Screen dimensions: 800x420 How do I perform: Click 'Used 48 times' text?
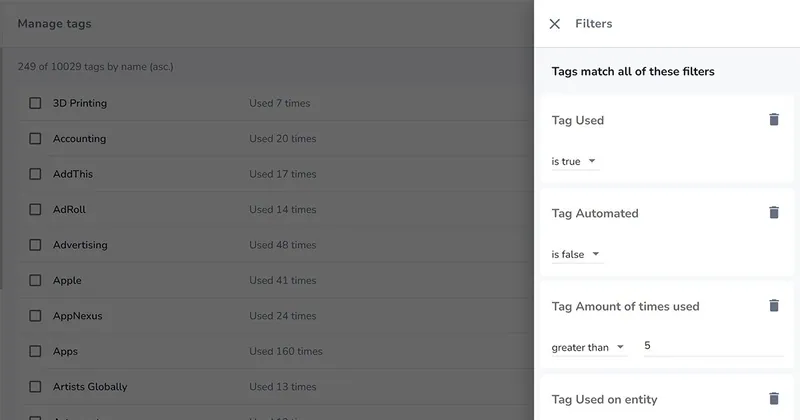coord(283,245)
